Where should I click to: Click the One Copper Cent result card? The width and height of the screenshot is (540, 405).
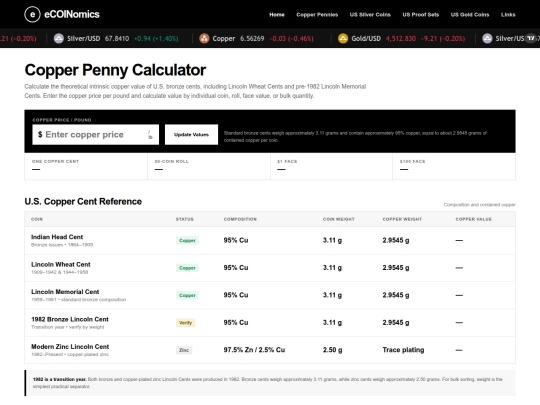pyautogui.click(x=86, y=166)
